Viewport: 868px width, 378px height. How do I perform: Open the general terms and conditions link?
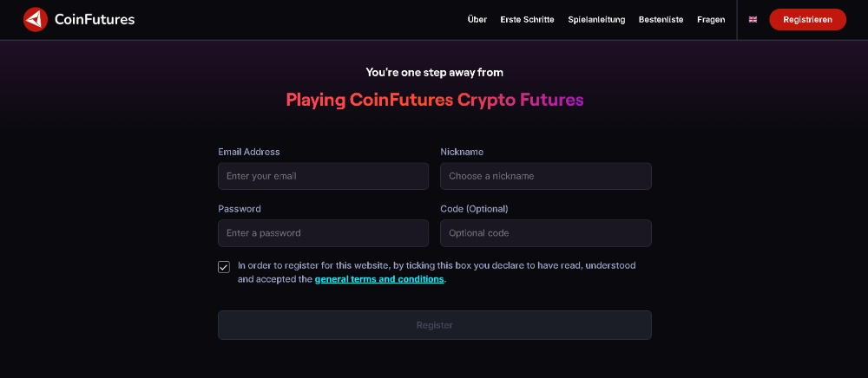pyautogui.click(x=379, y=279)
